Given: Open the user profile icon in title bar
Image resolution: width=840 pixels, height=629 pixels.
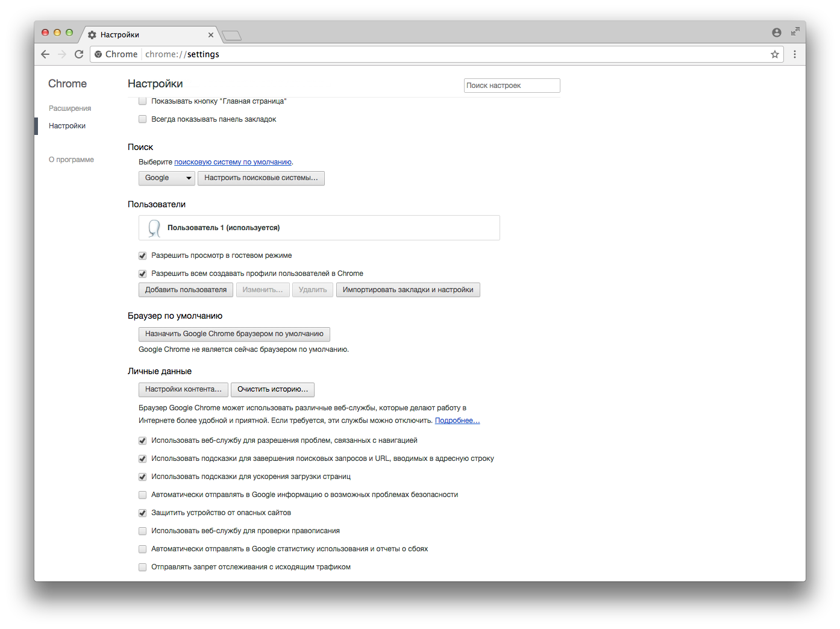Looking at the screenshot, I should [777, 33].
